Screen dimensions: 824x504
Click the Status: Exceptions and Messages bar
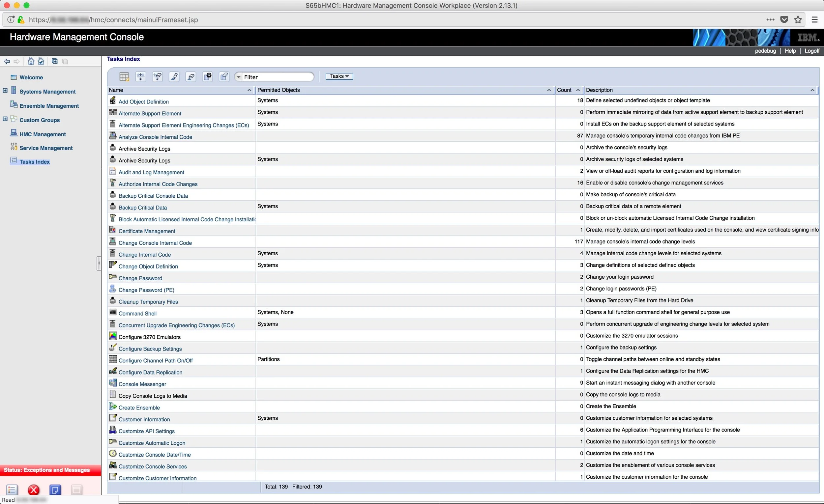click(50, 470)
